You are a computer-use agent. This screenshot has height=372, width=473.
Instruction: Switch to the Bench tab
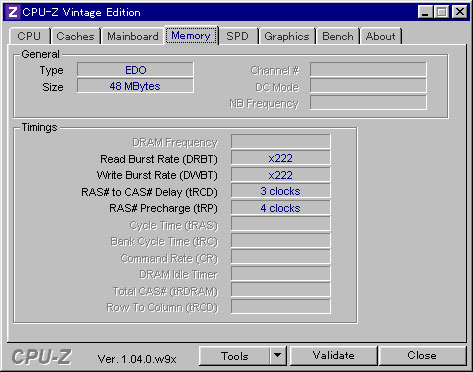click(x=338, y=36)
